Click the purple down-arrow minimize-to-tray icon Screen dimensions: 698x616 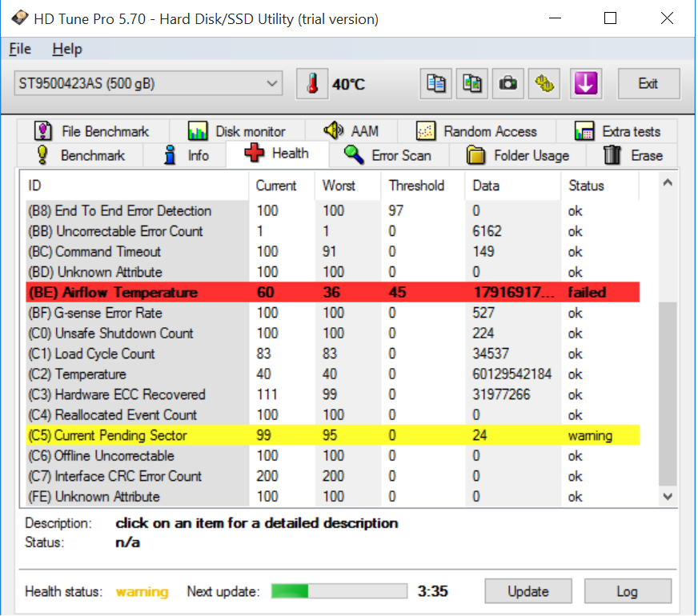pyautogui.click(x=586, y=84)
